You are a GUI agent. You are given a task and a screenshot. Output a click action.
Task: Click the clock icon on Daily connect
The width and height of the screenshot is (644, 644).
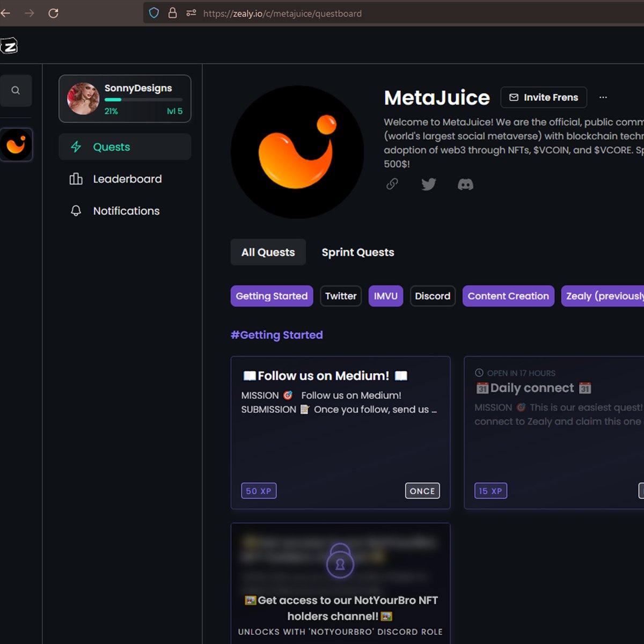click(479, 372)
